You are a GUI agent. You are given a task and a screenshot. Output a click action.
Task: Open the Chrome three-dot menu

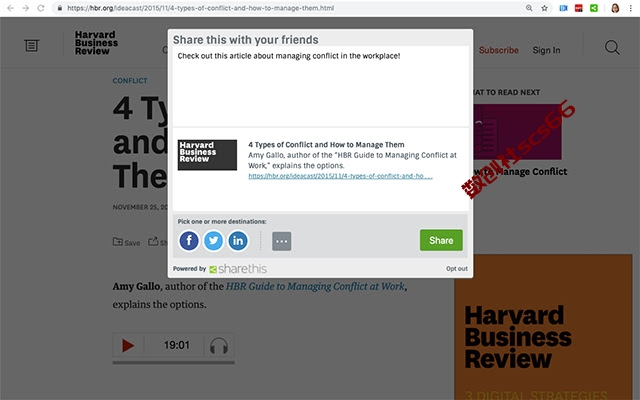tap(631, 8)
